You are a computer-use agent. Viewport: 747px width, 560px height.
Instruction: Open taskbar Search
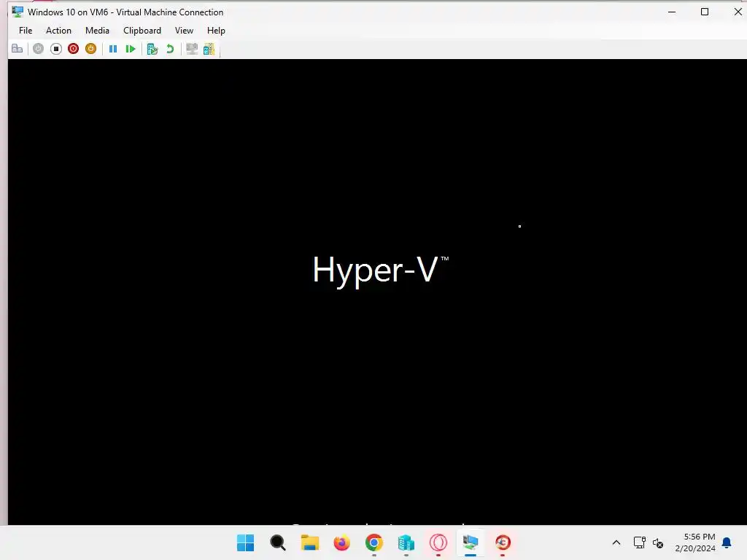pyautogui.click(x=278, y=542)
